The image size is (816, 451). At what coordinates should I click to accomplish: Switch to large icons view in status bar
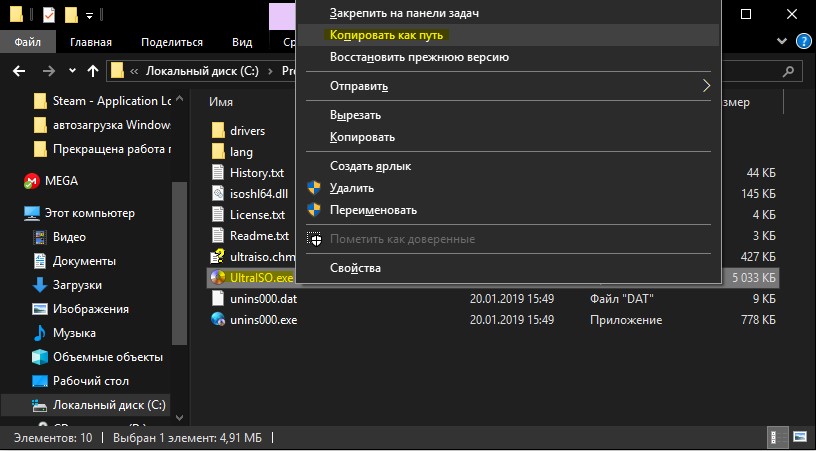(799, 437)
